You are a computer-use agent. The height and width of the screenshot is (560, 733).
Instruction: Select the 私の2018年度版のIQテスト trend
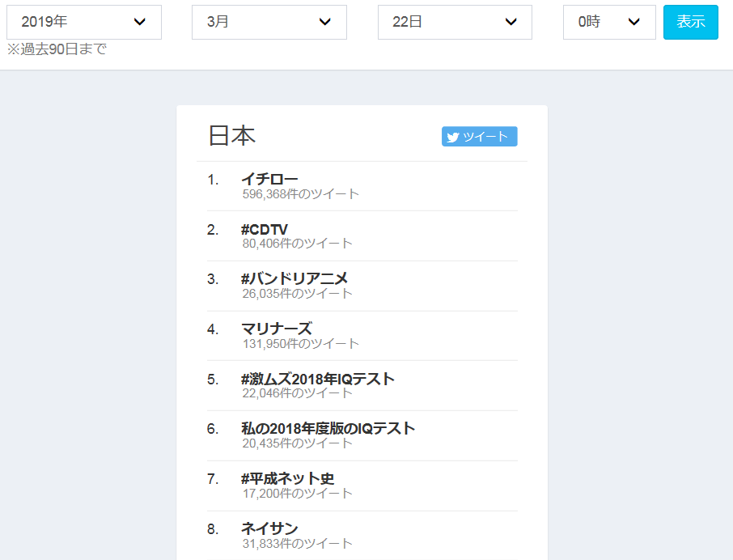pyautogui.click(x=328, y=428)
